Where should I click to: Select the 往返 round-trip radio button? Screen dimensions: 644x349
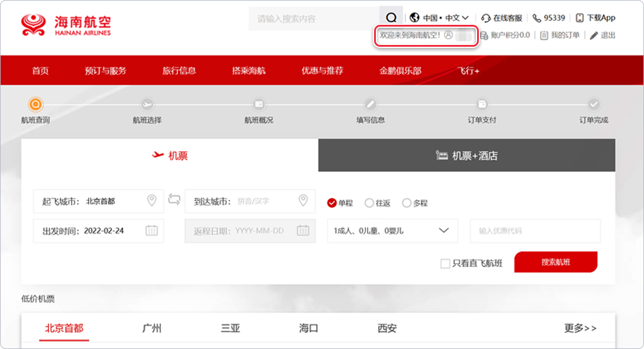tap(369, 203)
